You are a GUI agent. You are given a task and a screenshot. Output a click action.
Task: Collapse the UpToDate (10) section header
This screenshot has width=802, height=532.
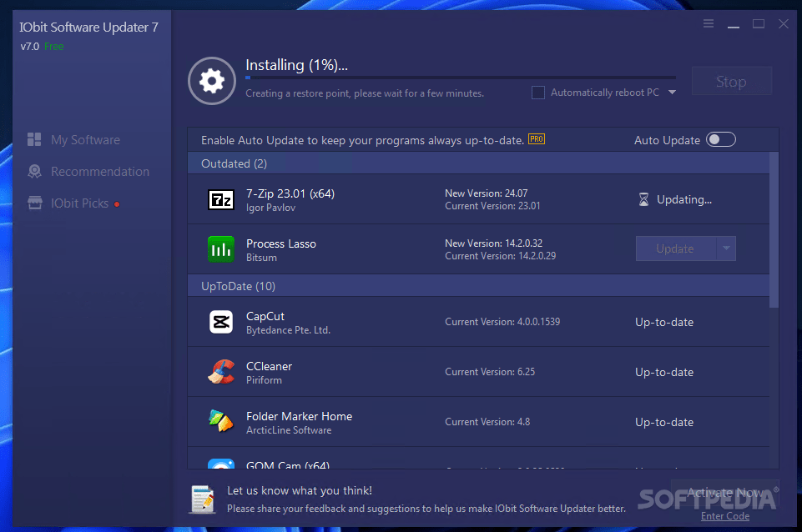click(478, 286)
